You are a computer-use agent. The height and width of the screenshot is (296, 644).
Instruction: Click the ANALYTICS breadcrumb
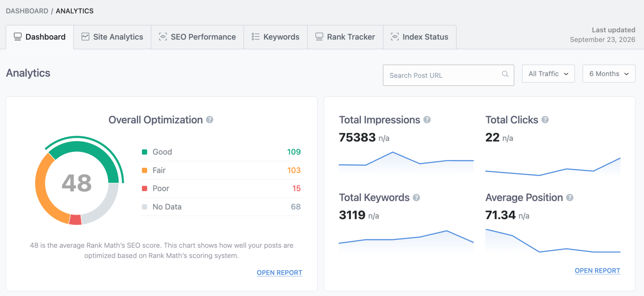click(x=75, y=11)
